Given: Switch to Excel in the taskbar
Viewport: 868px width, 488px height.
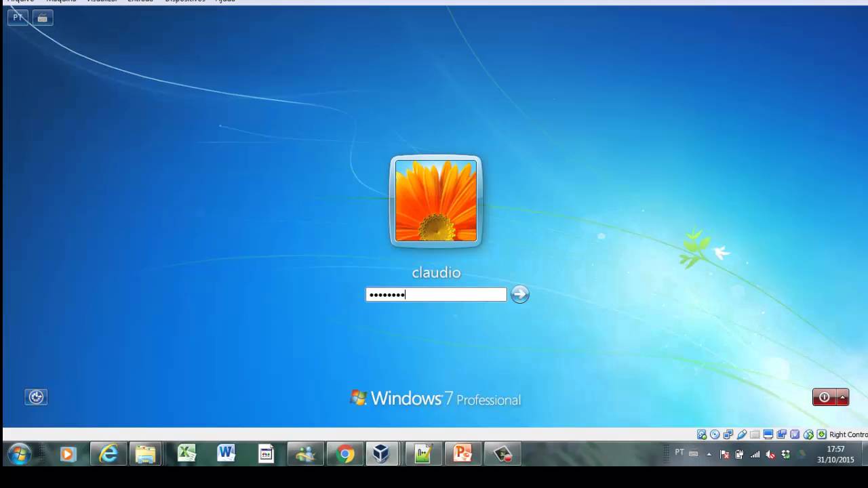Looking at the screenshot, I should 186,453.
